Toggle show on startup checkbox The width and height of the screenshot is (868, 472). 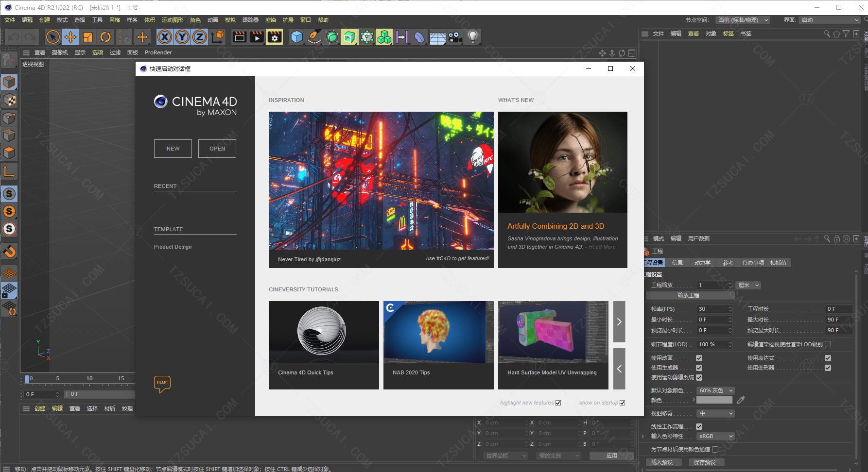pyautogui.click(x=623, y=403)
